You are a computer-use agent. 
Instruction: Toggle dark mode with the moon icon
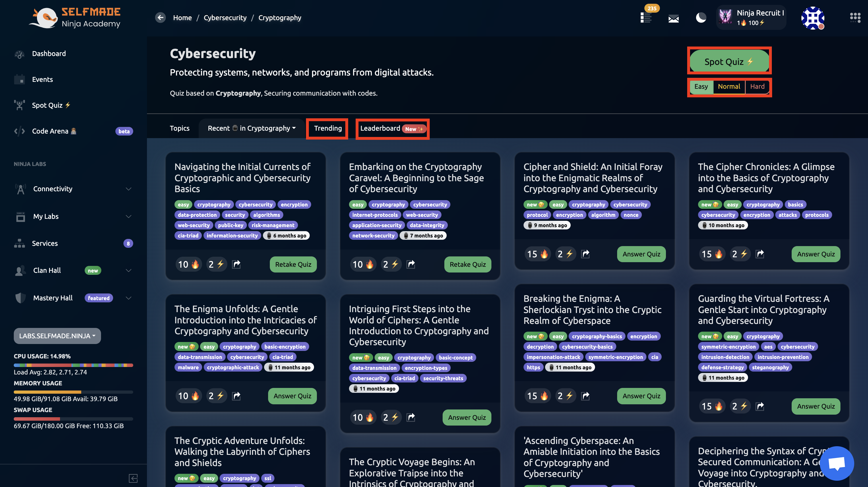(701, 18)
